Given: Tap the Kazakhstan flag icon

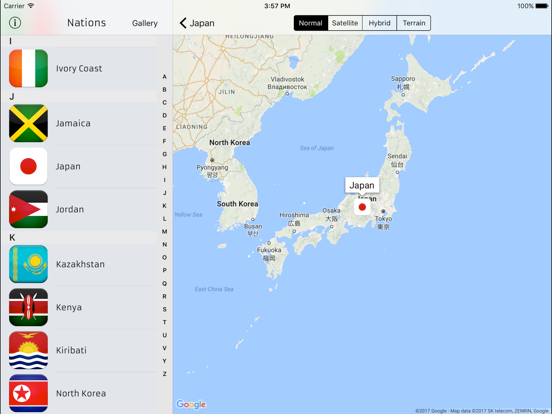Looking at the screenshot, I should click(x=29, y=264).
